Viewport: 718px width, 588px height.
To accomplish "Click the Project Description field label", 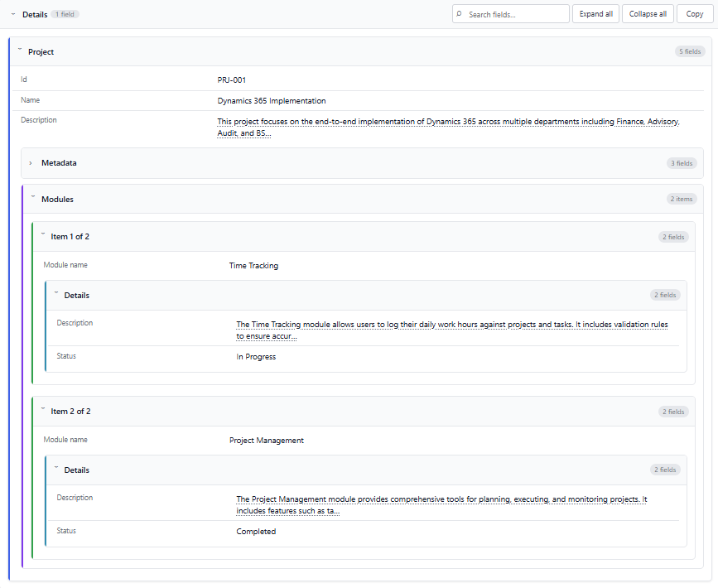I will [39, 120].
